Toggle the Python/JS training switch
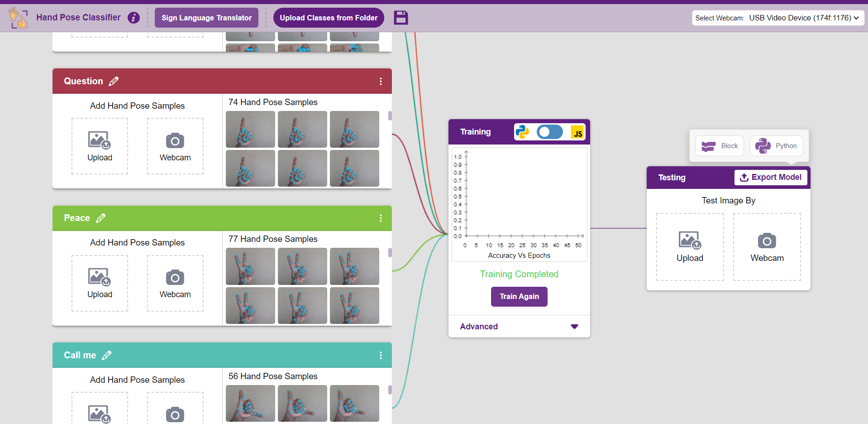The height and width of the screenshot is (424, 868). (550, 132)
